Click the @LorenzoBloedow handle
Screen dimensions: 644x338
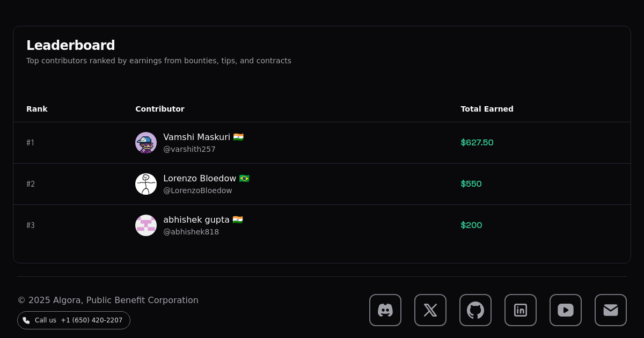click(197, 190)
